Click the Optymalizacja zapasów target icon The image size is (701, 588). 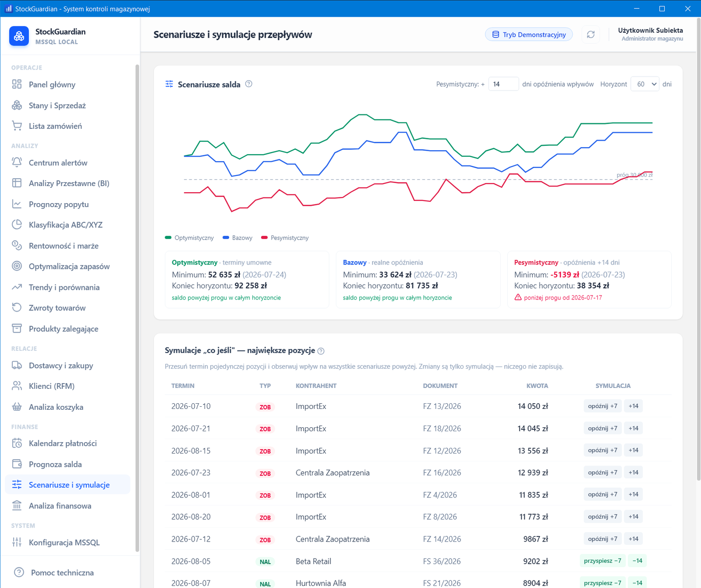(x=17, y=266)
